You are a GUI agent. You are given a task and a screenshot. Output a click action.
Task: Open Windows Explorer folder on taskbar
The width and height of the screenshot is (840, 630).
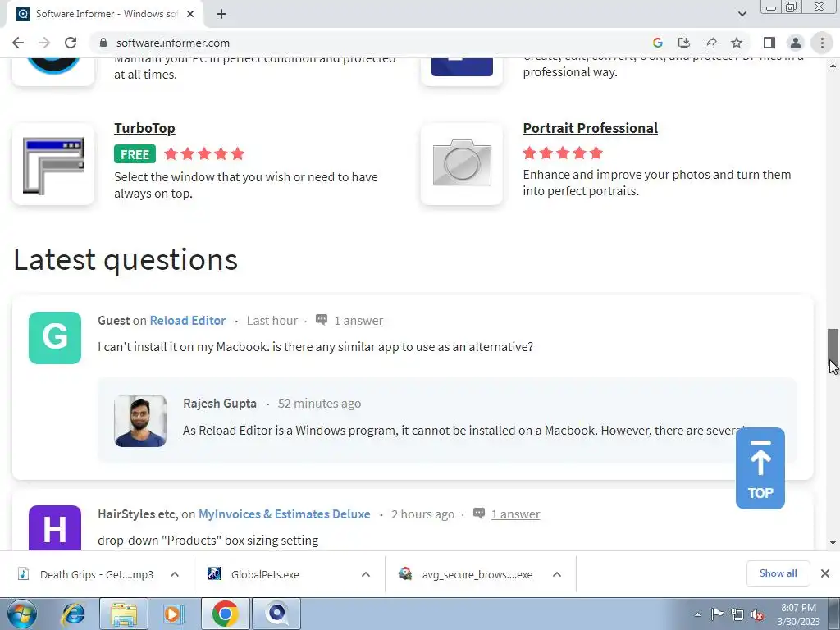coord(124,614)
